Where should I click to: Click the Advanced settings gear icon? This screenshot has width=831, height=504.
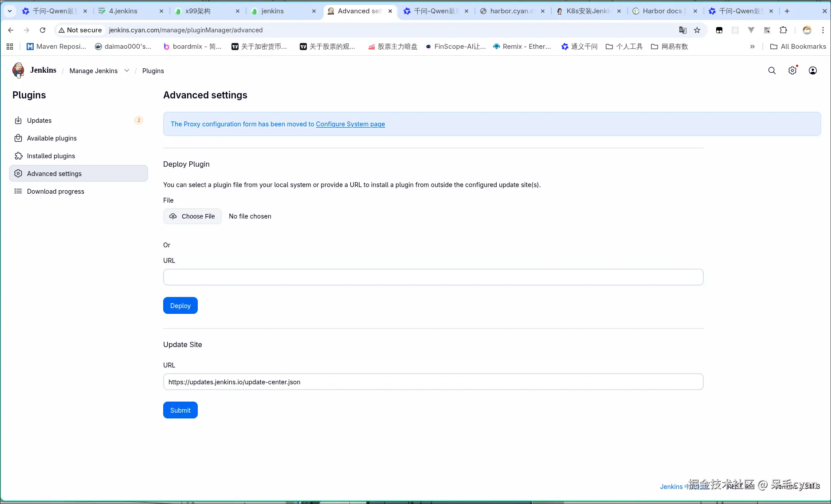tap(18, 174)
